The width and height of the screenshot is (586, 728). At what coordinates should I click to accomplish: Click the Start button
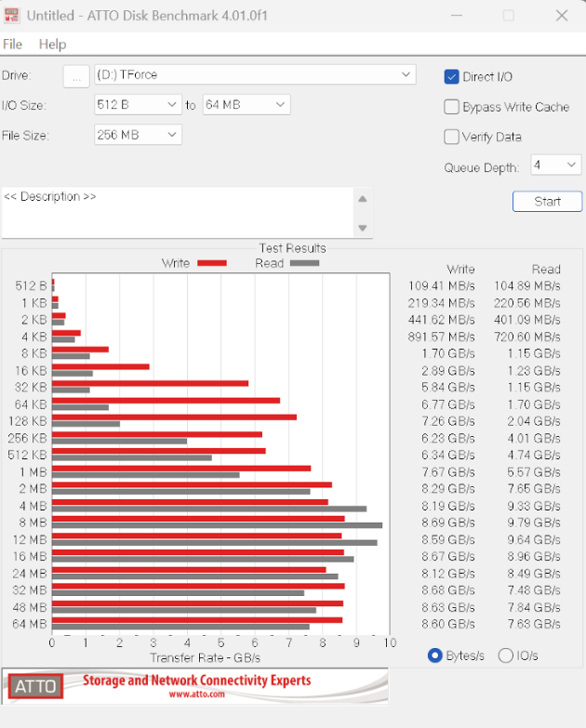547,202
